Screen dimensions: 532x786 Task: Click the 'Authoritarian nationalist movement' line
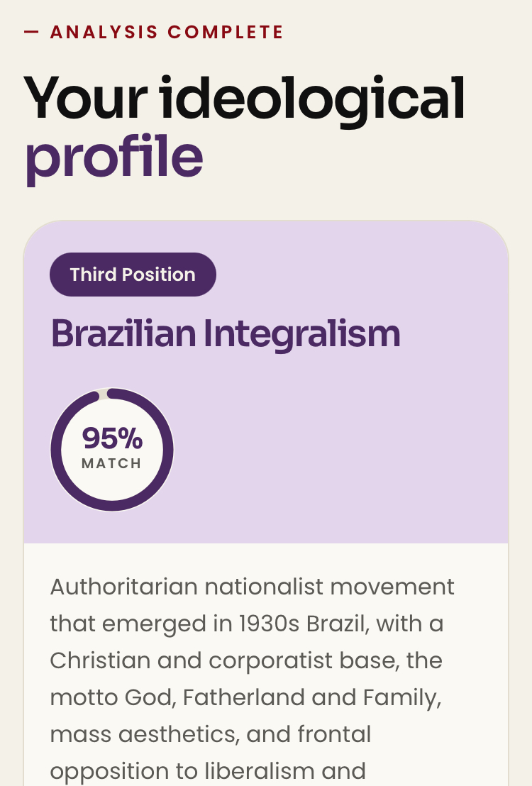(252, 587)
